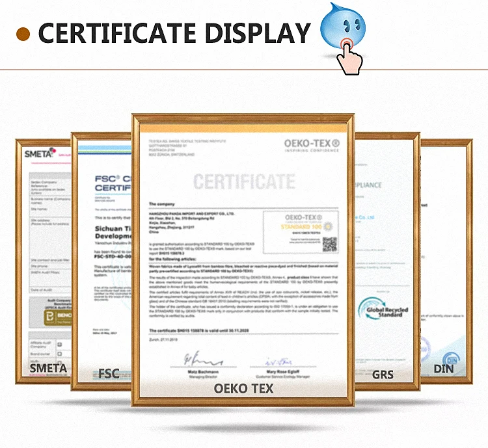
Task: Click the 'OEKO TEX' caption label
Action: point(243,388)
